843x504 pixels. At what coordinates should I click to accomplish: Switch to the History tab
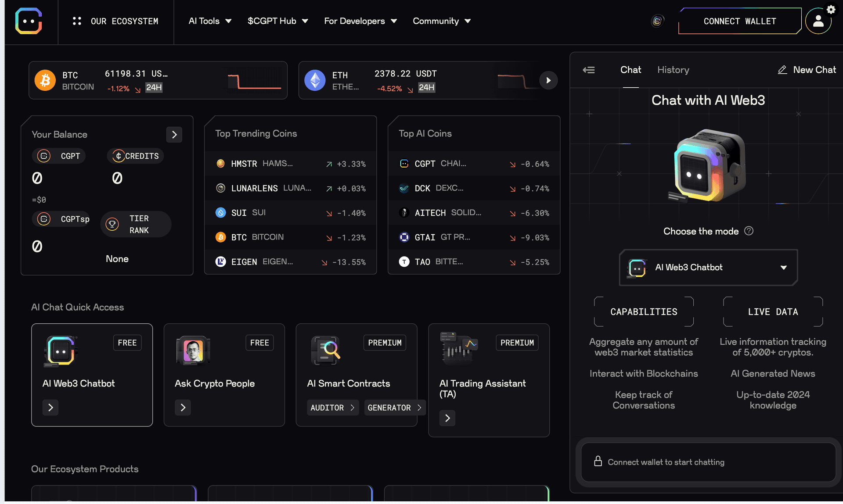(673, 70)
